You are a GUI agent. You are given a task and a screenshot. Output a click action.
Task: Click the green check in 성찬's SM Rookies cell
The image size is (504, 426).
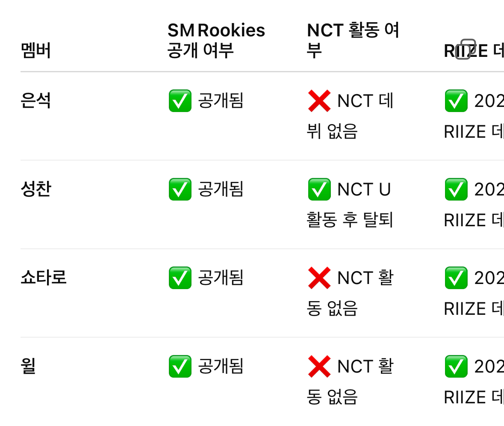click(x=180, y=189)
